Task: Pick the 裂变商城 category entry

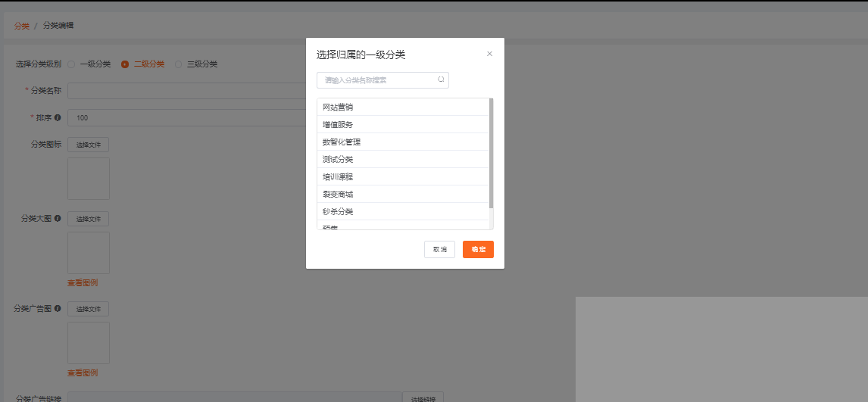Action: tap(338, 195)
